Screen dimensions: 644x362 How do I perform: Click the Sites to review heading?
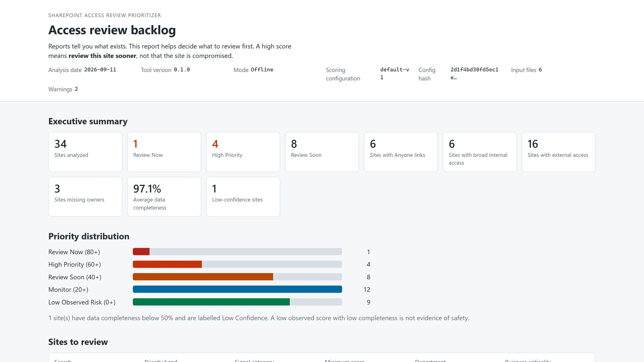click(78, 342)
